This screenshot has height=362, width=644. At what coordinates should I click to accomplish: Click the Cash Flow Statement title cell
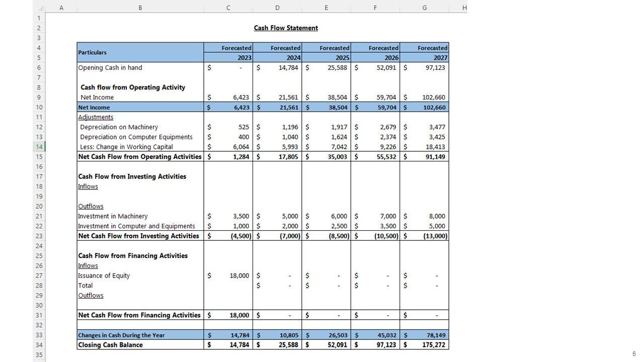click(x=285, y=28)
